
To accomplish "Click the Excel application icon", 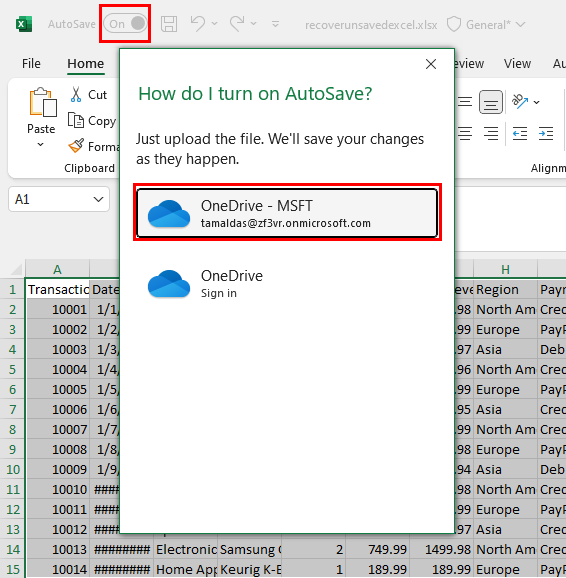I will pos(24,24).
